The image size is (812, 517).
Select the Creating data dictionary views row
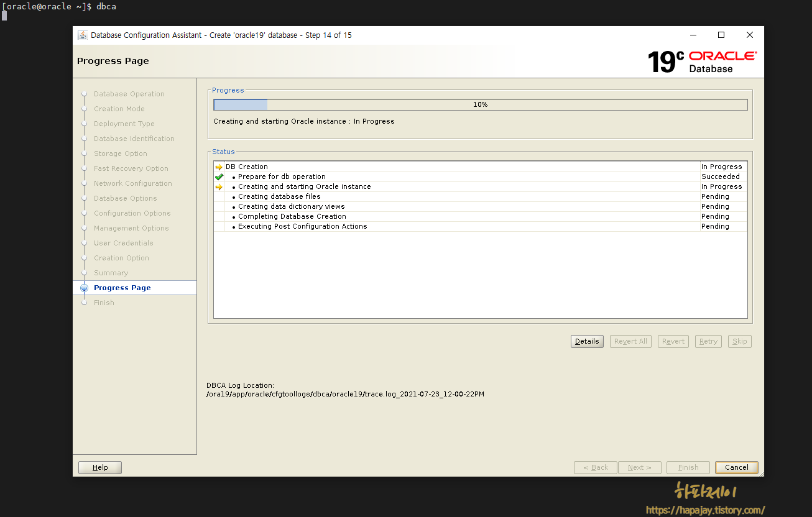coord(480,206)
